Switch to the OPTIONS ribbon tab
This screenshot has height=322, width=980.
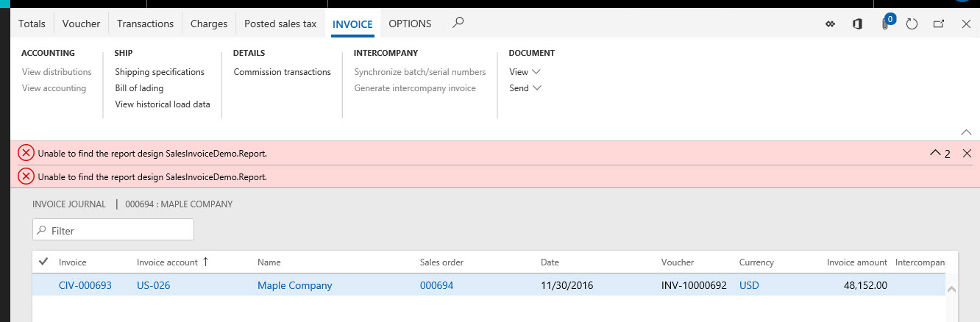click(x=410, y=24)
